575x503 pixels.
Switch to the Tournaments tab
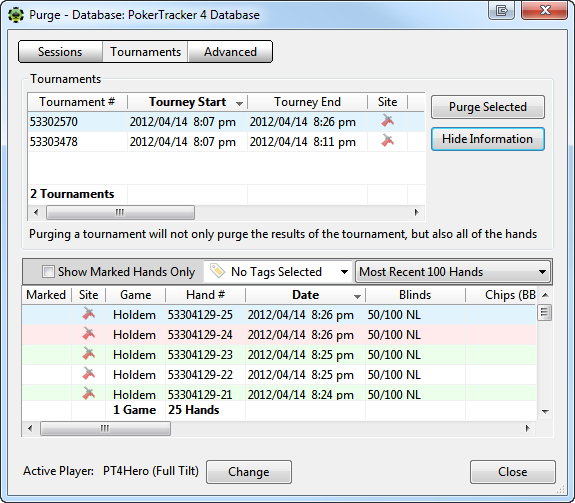tap(145, 52)
